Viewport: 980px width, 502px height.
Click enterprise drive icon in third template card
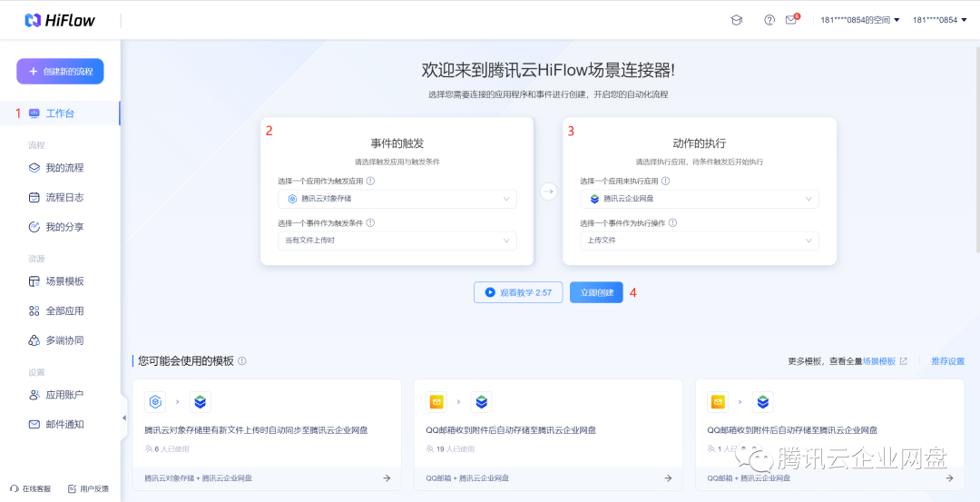click(762, 402)
